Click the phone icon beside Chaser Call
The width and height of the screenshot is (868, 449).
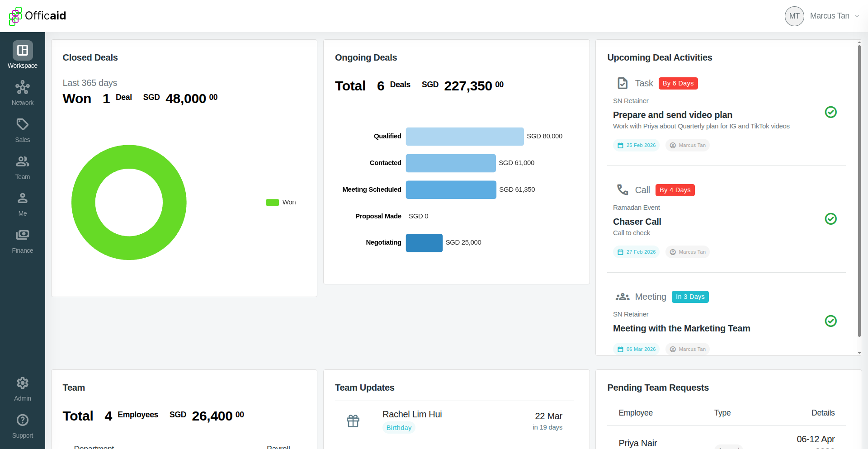pyautogui.click(x=623, y=189)
